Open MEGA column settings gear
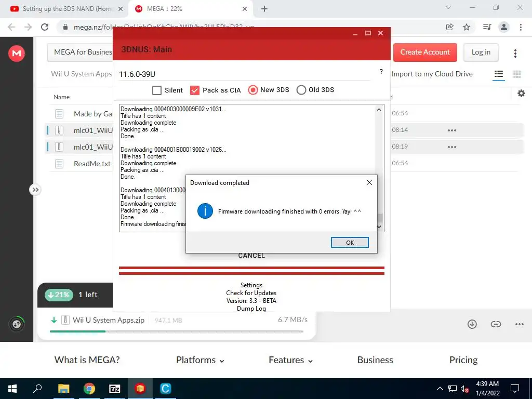Viewport: 532px width, 399px height. tap(521, 94)
